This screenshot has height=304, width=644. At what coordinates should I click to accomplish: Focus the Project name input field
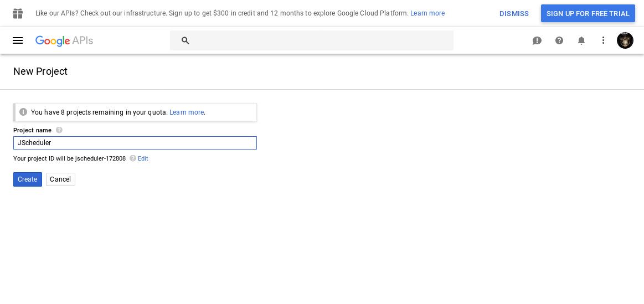(x=135, y=143)
